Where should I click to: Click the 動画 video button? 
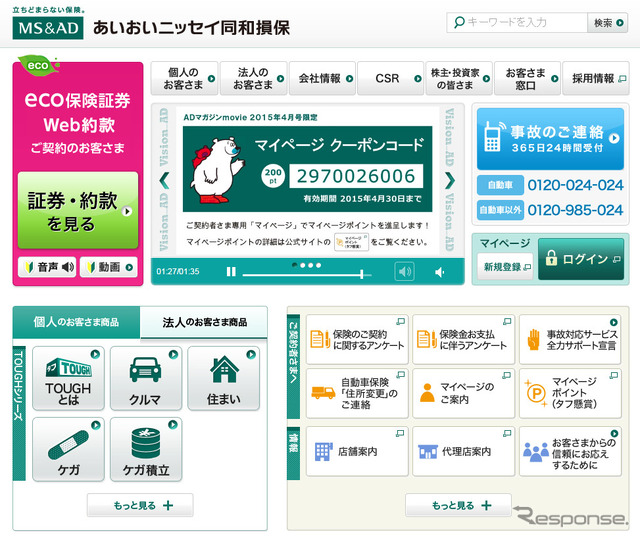click(x=109, y=267)
